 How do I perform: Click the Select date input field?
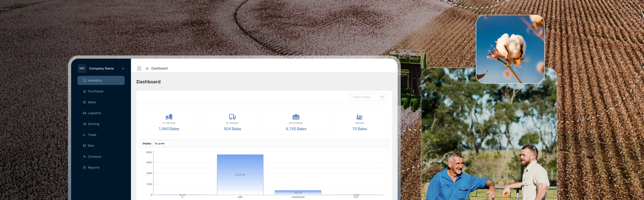point(369,97)
